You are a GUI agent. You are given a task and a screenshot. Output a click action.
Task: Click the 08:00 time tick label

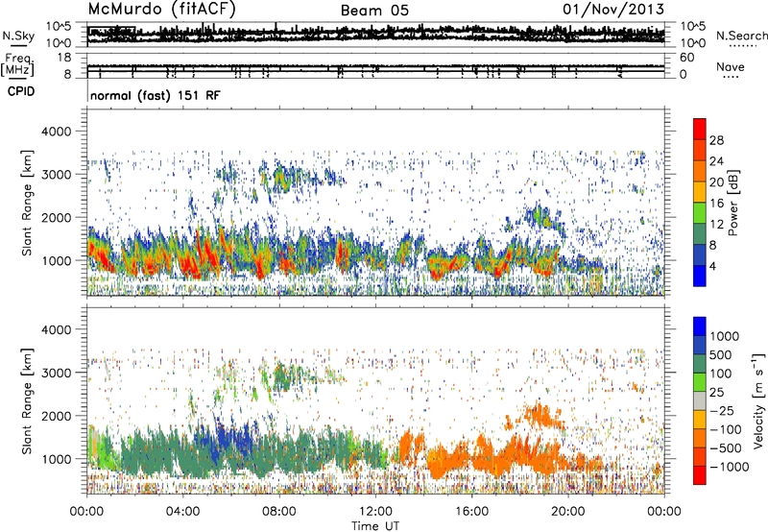coord(279,512)
